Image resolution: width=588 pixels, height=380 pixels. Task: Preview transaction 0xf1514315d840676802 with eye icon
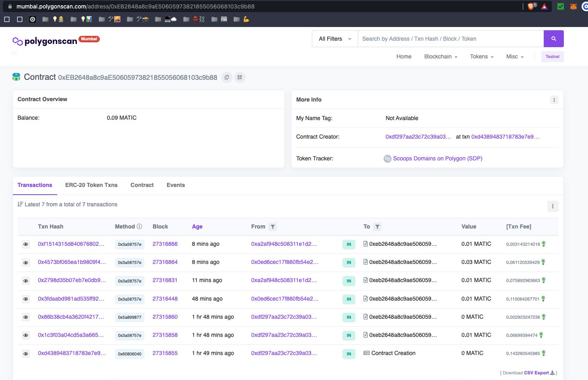(26, 244)
